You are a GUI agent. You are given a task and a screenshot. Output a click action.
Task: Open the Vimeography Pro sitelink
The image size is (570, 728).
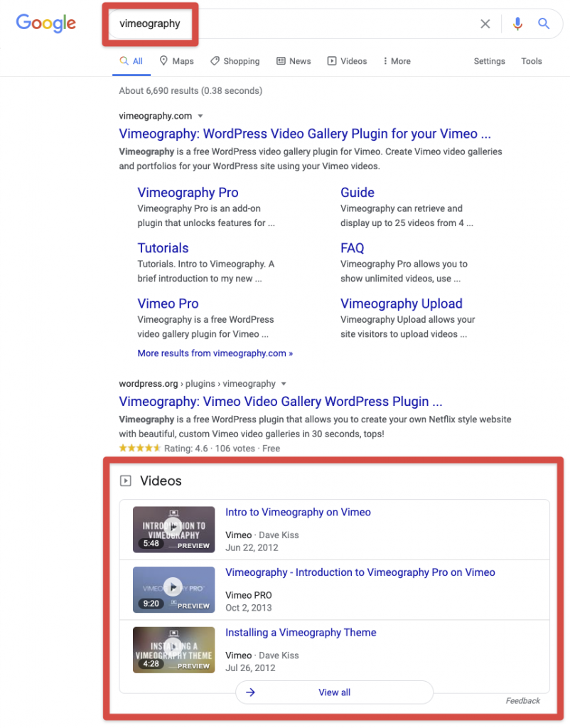click(x=188, y=193)
